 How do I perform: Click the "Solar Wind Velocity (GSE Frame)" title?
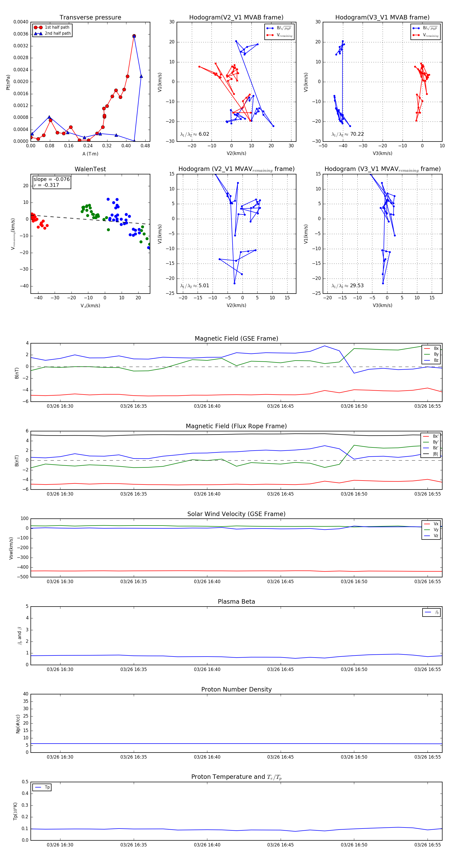(236, 514)
